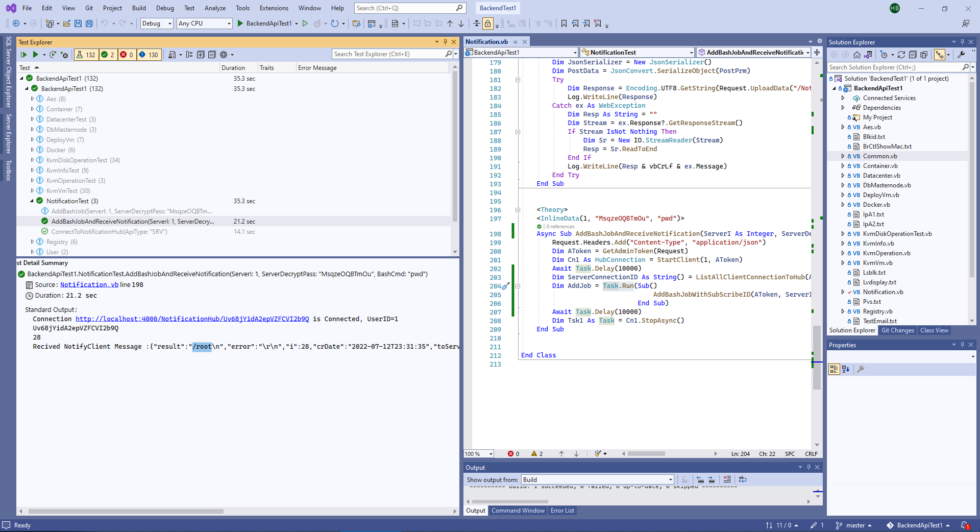Screen dimensions: 980x532
Task: Start BackendApiTest1 with the green run button
Action: point(240,23)
